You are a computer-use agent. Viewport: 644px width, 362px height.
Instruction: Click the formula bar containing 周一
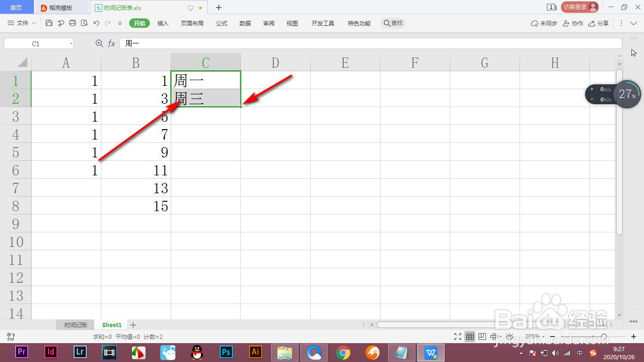coord(371,43)
